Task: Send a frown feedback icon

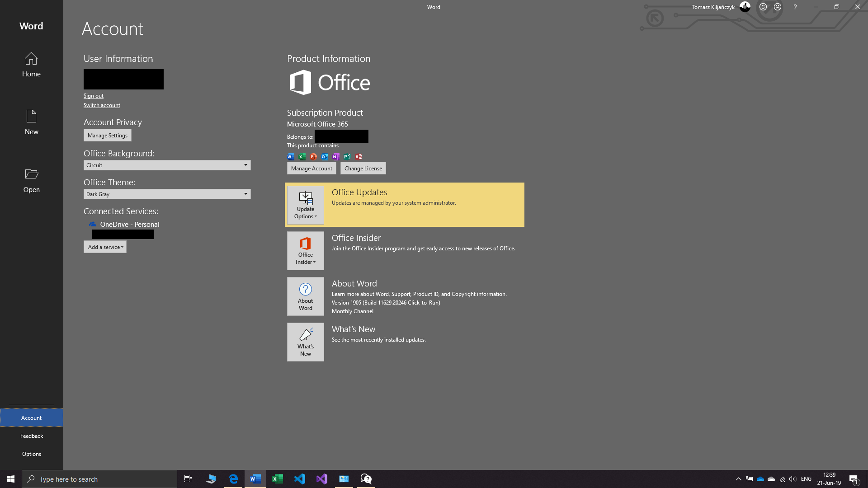Action: click(x=778, y=7)
